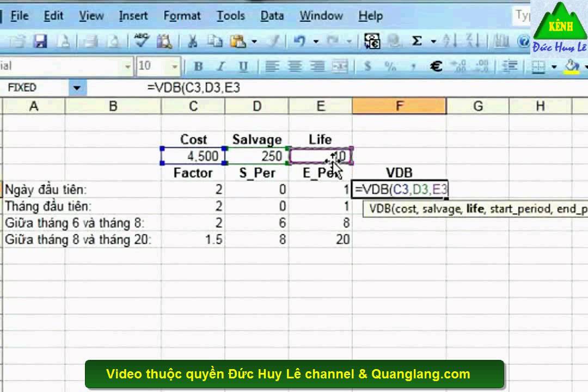Image resolution: width=588 pixels, height=392 pixels.
Task: Click the Save floppy disk icon
Action: click(40, 40)
